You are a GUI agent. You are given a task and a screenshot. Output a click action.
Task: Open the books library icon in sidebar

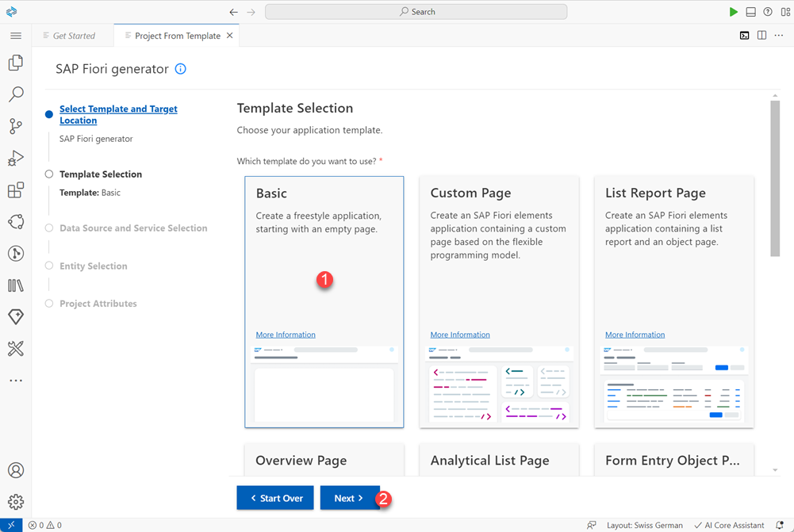point(16,285)
